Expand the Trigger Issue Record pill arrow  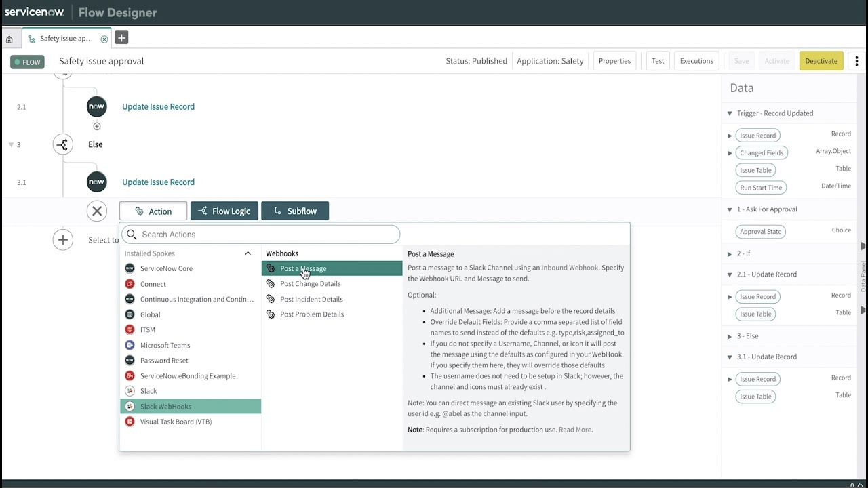pyautogui.click(x=730, y=136)
